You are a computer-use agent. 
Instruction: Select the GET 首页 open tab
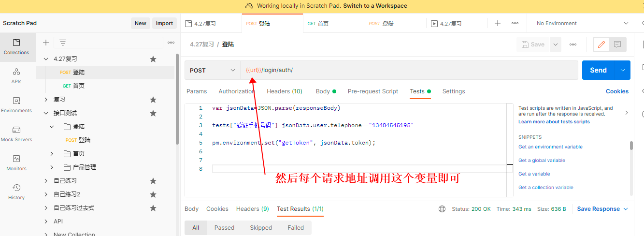point(334,23)
